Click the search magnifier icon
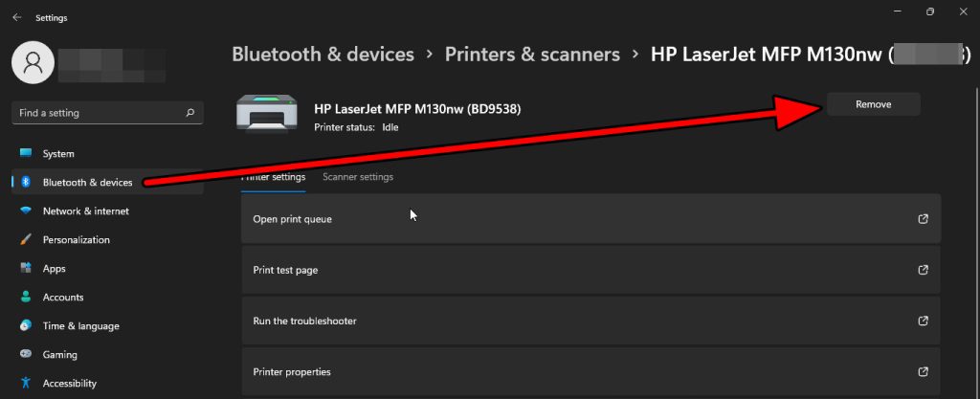The image size is (980, 399). (190, 113)
